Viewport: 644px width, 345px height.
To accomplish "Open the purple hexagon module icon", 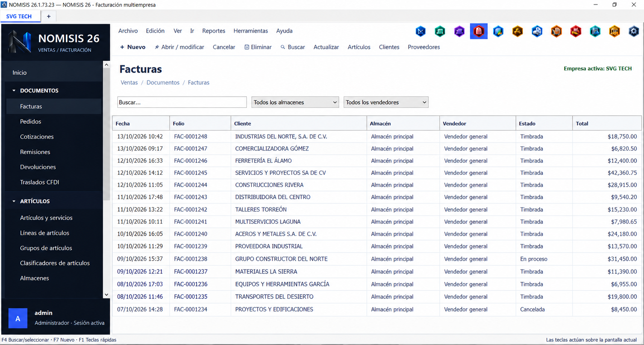I will (x=459, y=31).
